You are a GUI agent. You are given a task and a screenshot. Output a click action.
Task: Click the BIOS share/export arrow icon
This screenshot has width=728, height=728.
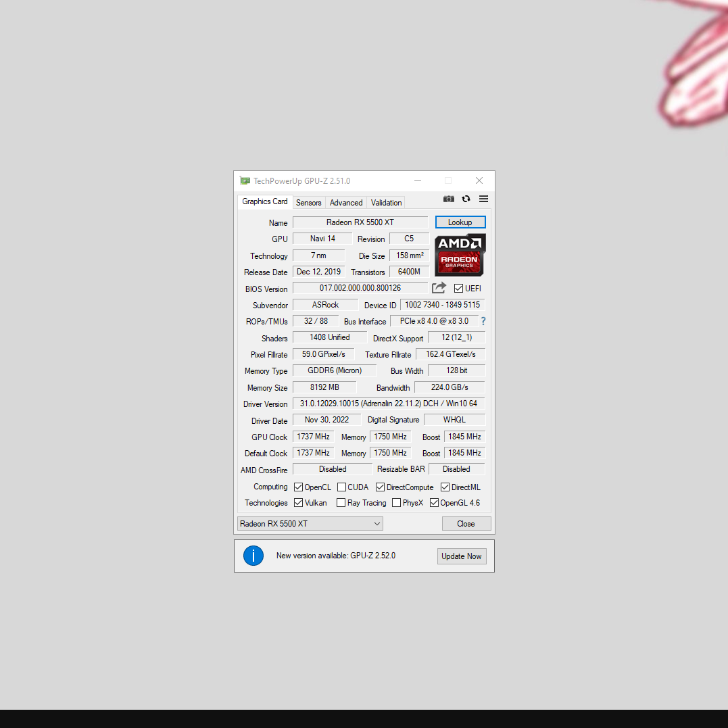click(x=439, y=288)
